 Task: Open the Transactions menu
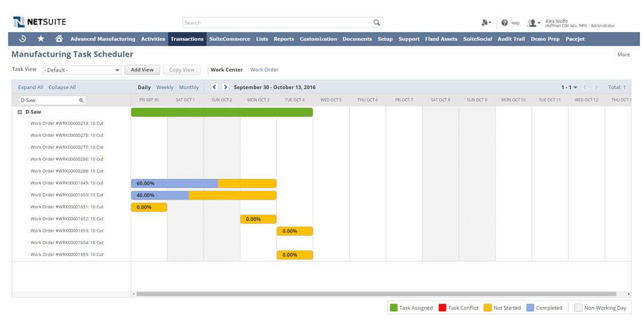186,38
